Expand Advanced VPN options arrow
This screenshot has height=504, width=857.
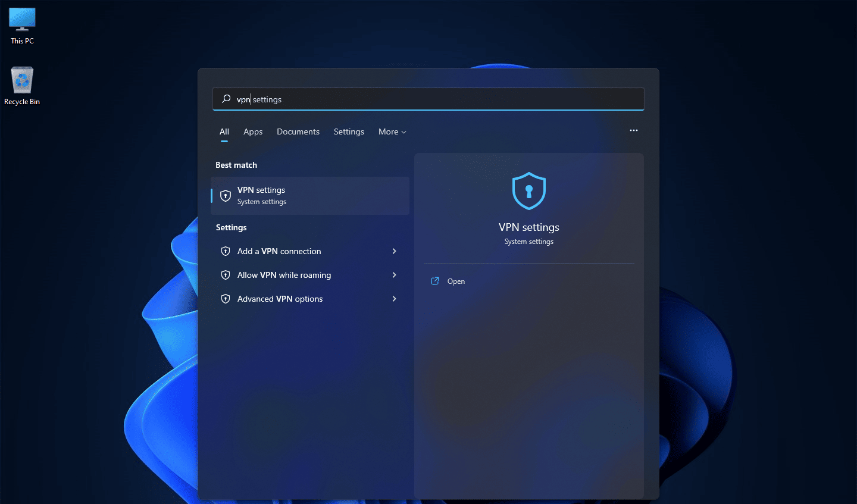[x=394, y=299]
